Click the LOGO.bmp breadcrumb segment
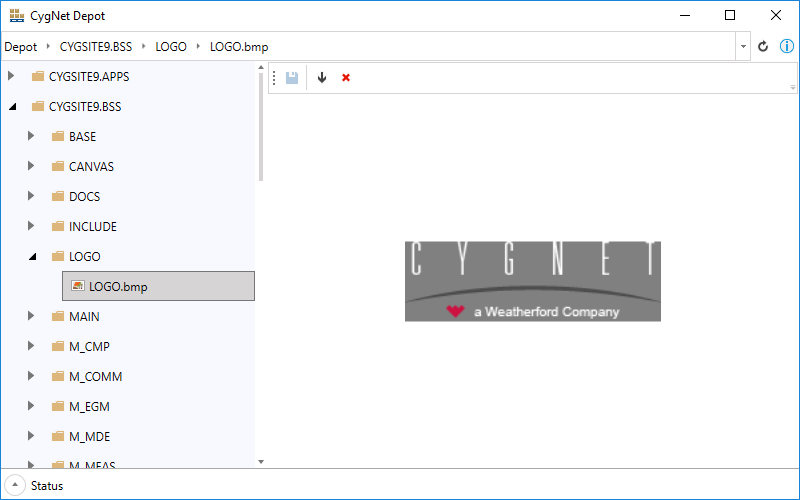Image resolution: width=800 pixels, height=500 pixels. [x=239, y=47]
